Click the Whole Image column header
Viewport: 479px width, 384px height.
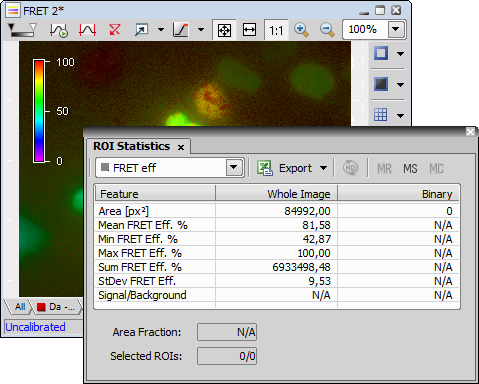276,194
